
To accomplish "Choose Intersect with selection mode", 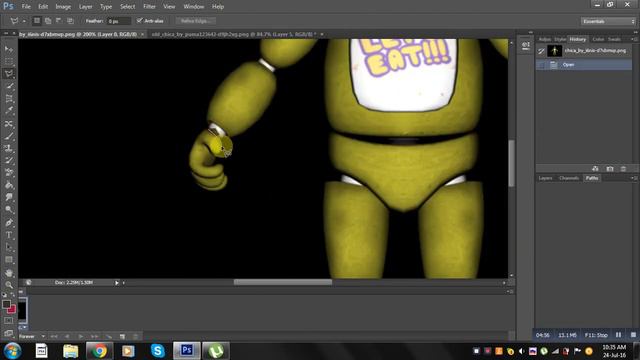I will (x=70, y=21).
